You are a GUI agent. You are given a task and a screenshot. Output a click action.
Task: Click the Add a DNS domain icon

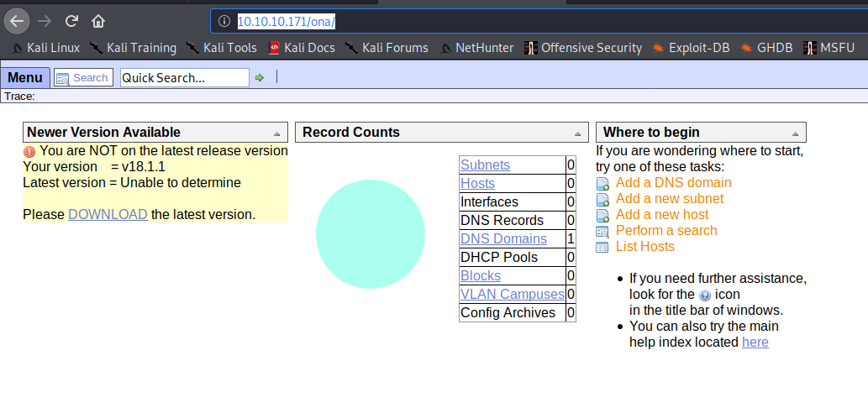[x=602, y=183]
